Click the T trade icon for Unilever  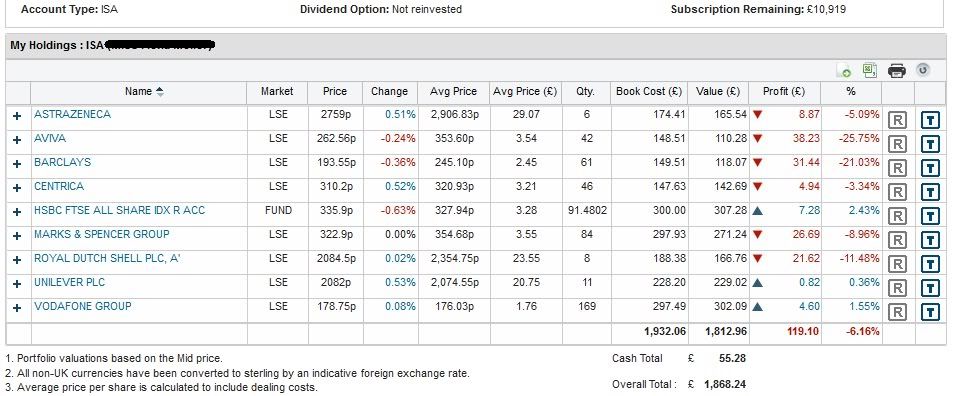coord(931,288)
